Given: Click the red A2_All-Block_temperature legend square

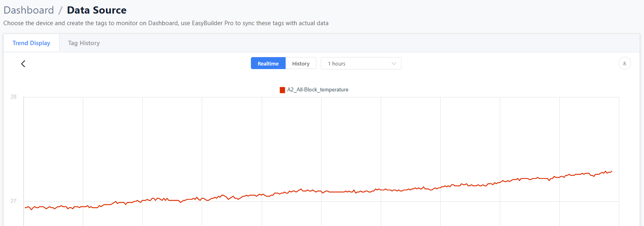Looking at the screenshot, I should coord(282,90).
